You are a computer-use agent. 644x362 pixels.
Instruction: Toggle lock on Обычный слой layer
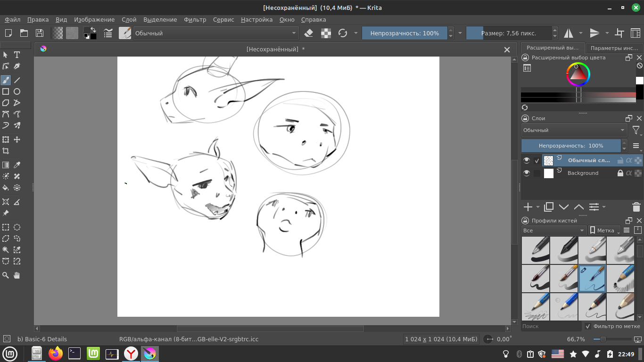pyautogui.click(x=620, y=160)
